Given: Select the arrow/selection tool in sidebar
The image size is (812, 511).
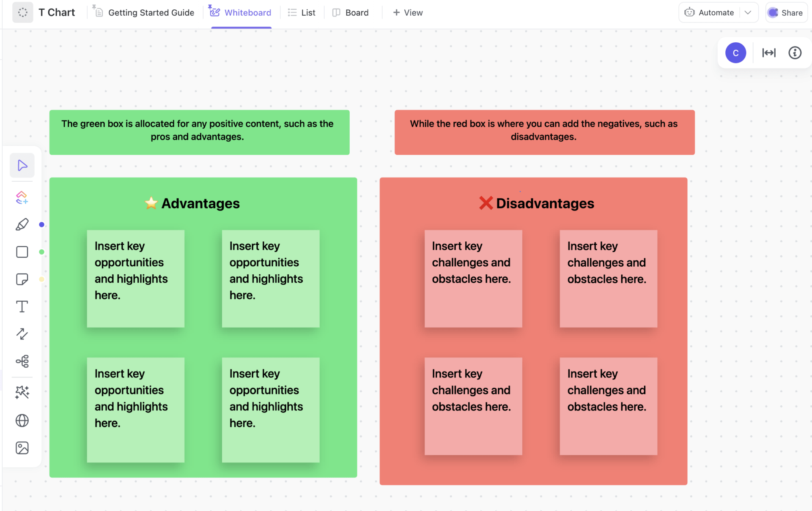Looking at the screenshot, I should 22,165.
